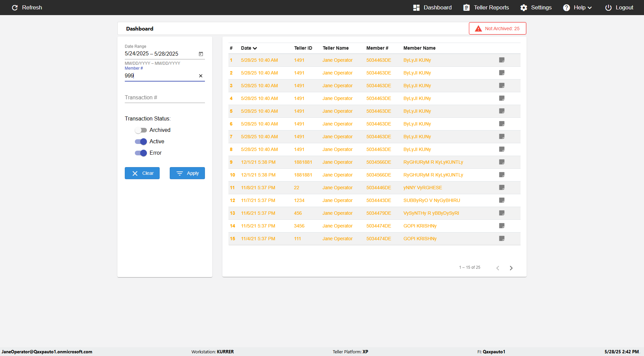
Task: Click date 11/8/21 5:37 PM
Action: [x=258, y=188]
